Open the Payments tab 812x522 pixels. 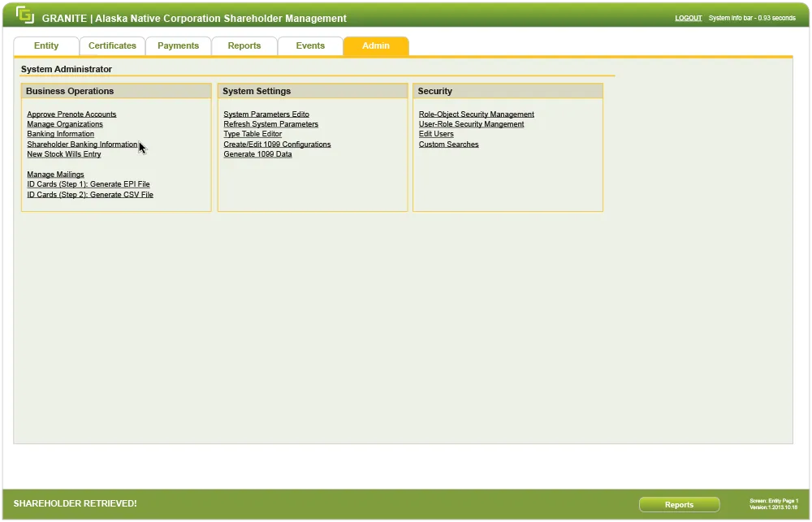coord(178,46)
